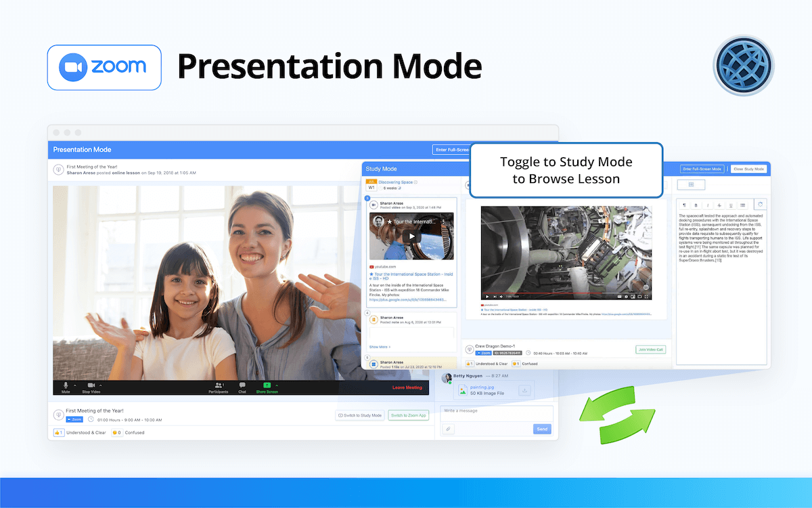Click info icon beside Discovering Space

pyautogui.click(x=415, y=182)
